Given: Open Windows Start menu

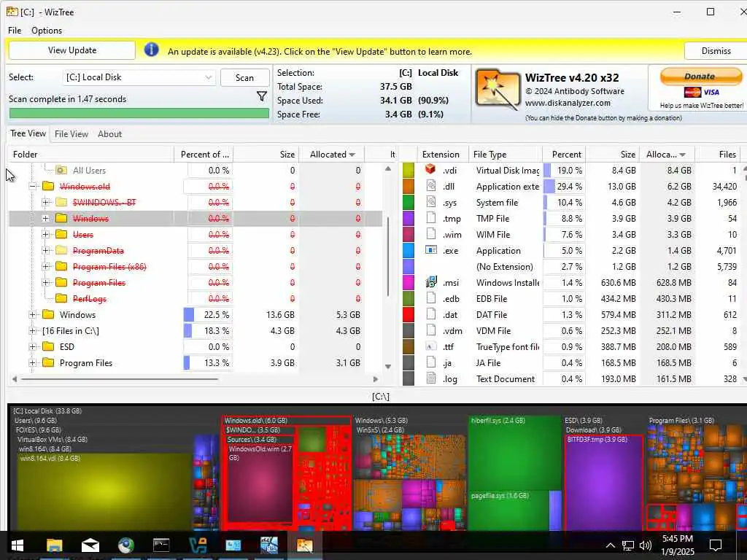Looking at the screenshot, I should [x=18, y=545].
